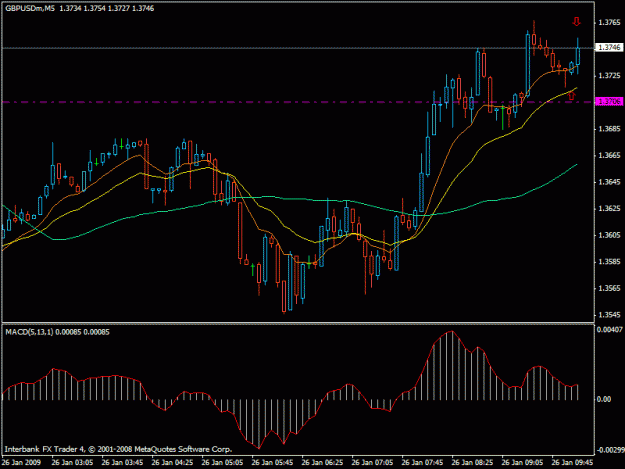
Task: Click the 26 Jan 06:25 time label
Action: point(322,462)
